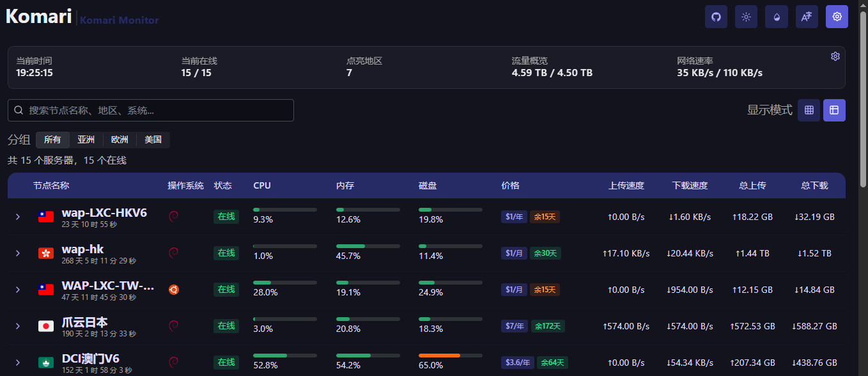Open the language translation icon
Viewport: 868px width, 376px height.
pyautogui.click(x=807, y=17)
